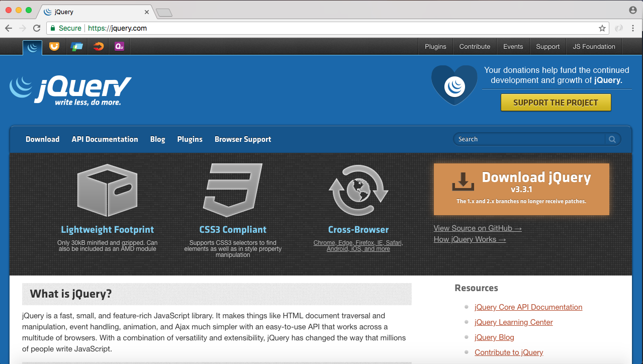Open the Events top menu item
Viewport: 643px width, 364px height.
pos(513,47)
